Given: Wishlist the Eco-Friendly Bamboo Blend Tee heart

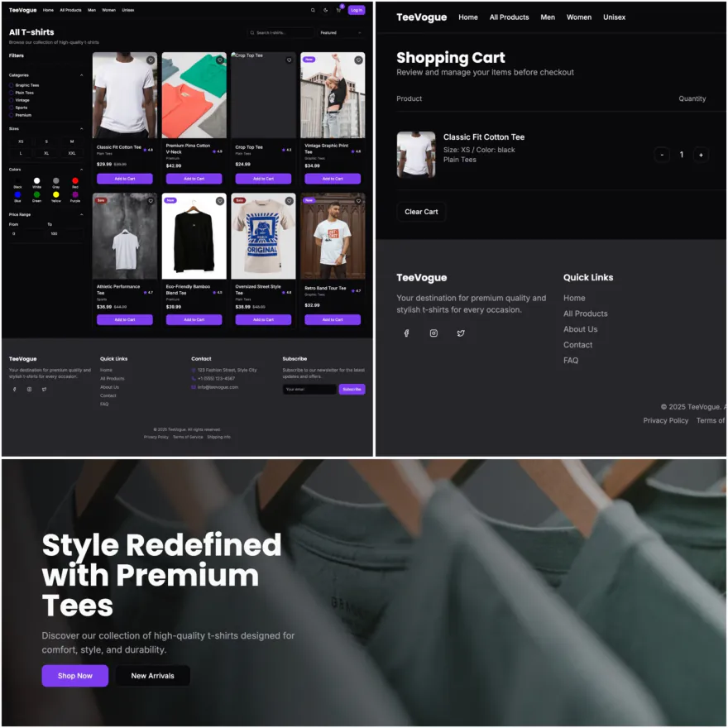Looking at the screenshot, I should pos(220,201).
